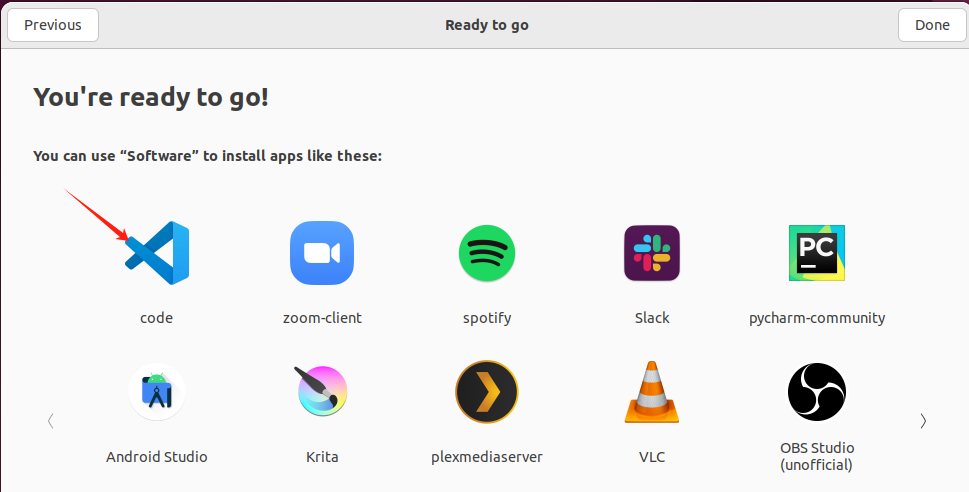Open the VLC traffic cone icon
969x492 pixels.
coord(652,392)
